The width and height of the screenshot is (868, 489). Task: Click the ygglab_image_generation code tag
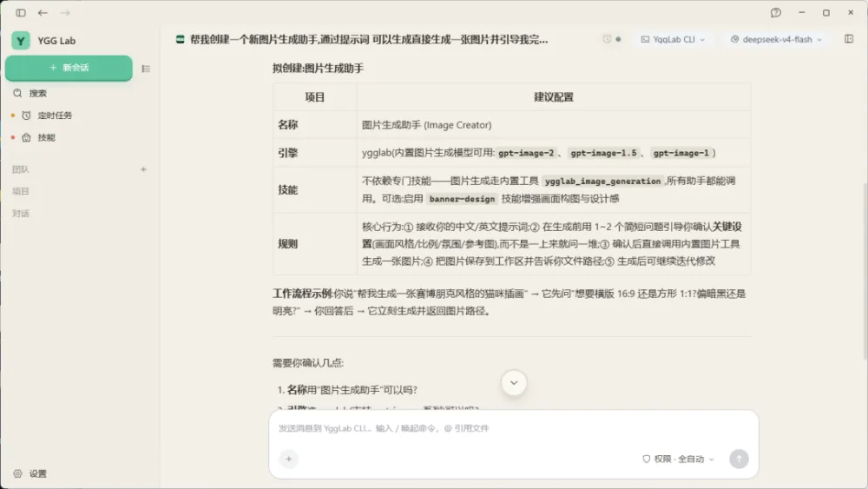(603, 181)
